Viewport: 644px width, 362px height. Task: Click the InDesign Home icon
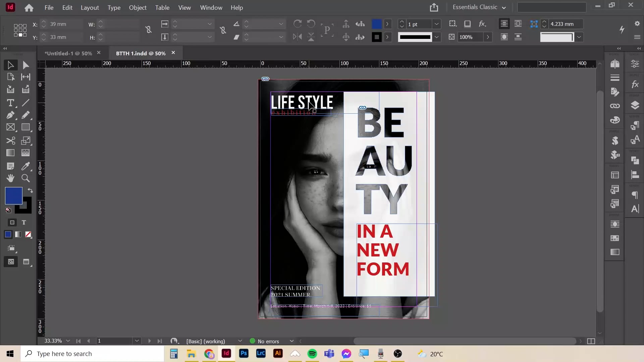(29, 8)
